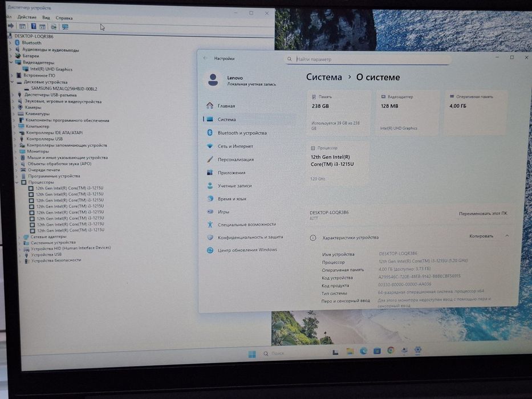Select Встроенное ПО in the device tree
Viewport: 532px width, 399px height.
click(x=39, y=76)
